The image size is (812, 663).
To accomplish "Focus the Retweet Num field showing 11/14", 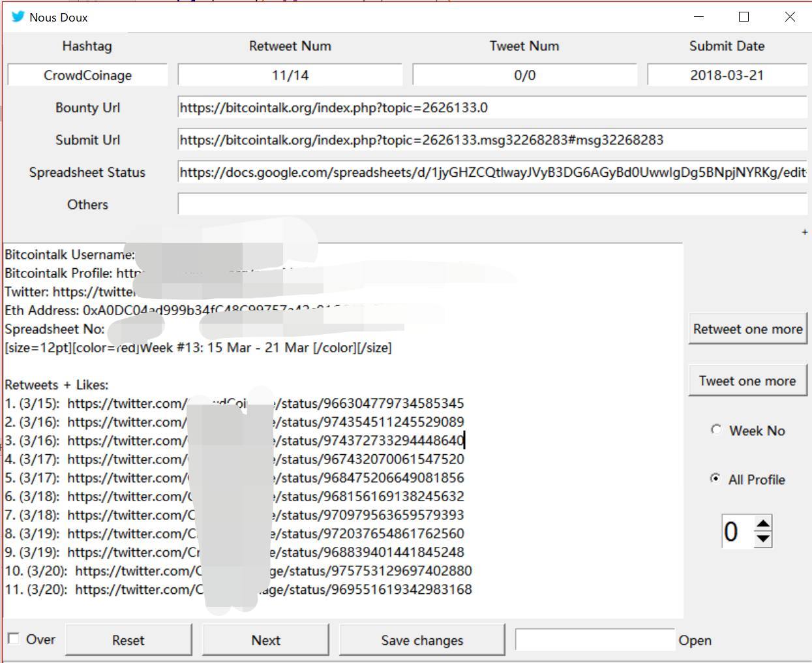I will [x=290, y=75].
